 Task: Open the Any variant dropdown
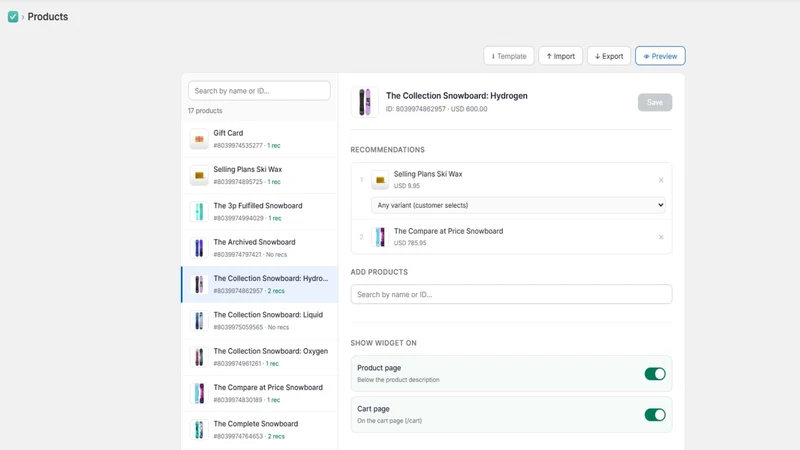point(518,205)
